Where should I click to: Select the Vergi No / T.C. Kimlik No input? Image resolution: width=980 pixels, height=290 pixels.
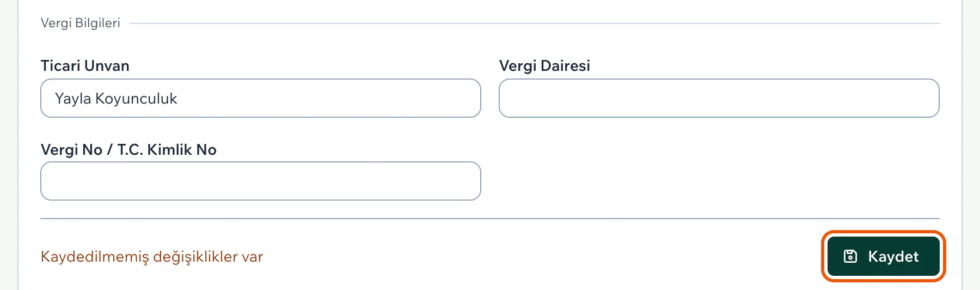261,181
